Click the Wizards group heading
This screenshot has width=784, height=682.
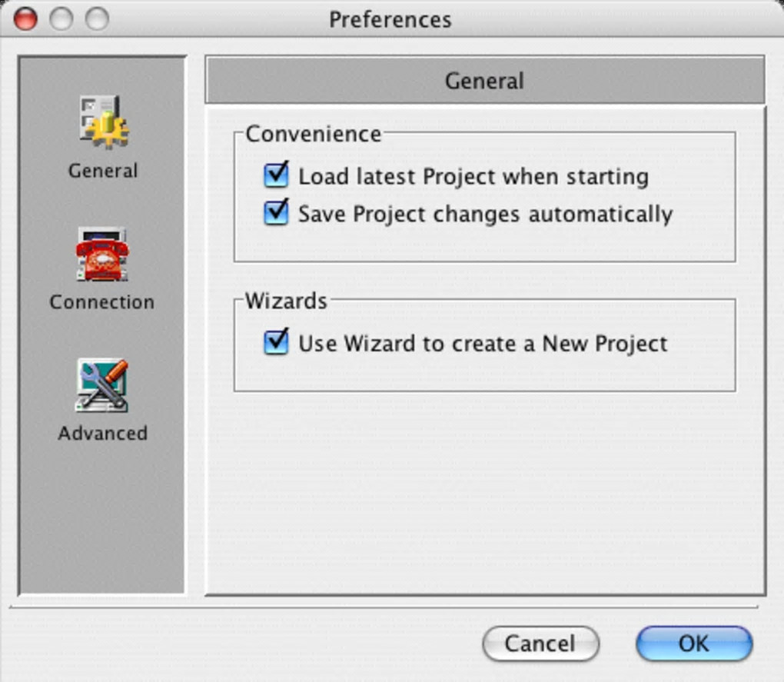pos(286,301)
